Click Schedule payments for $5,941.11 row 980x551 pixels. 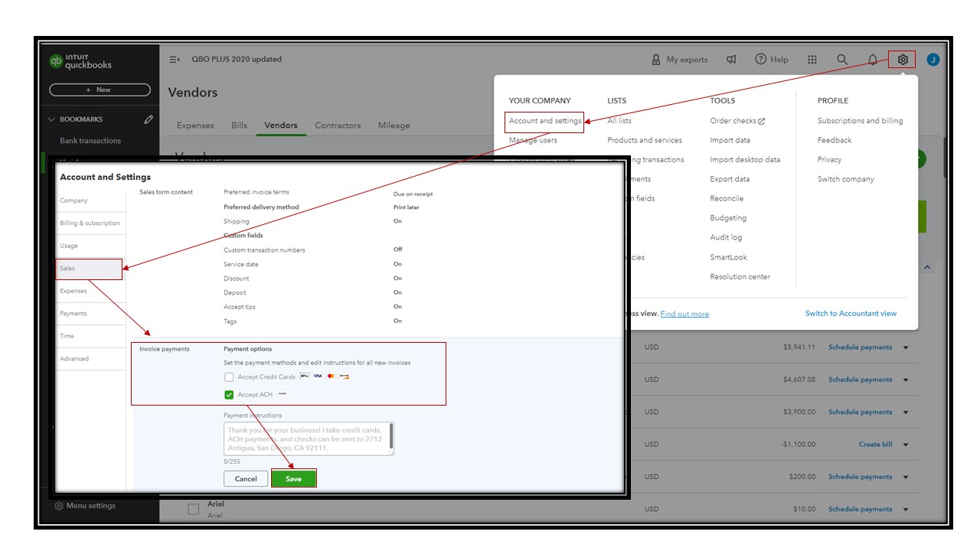coord(860,347)
